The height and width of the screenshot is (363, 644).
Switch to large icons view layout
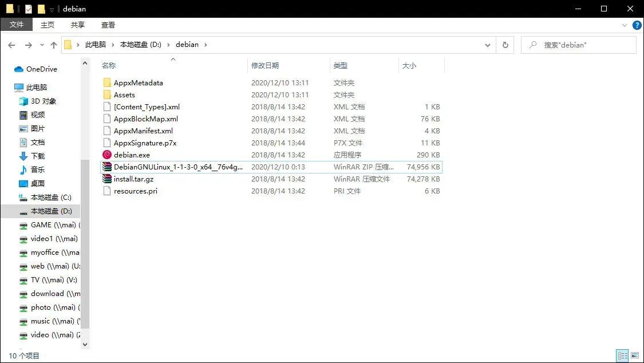[635, 356]
